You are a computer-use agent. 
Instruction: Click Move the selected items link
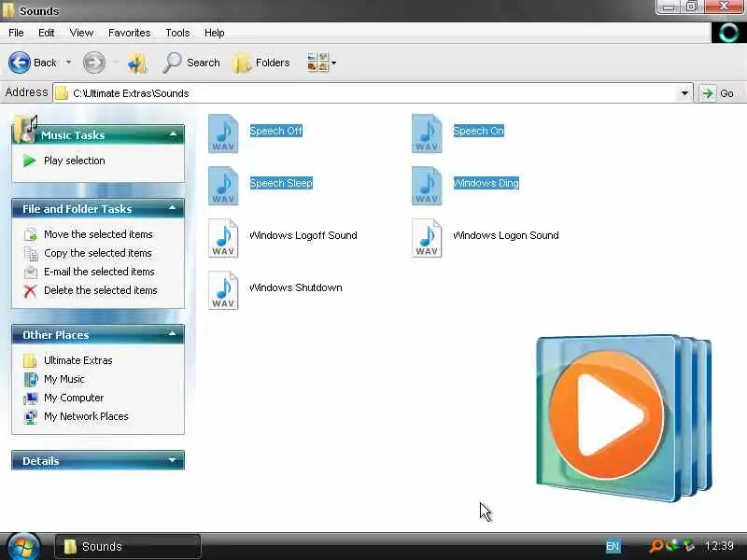(x=98, y=234)
